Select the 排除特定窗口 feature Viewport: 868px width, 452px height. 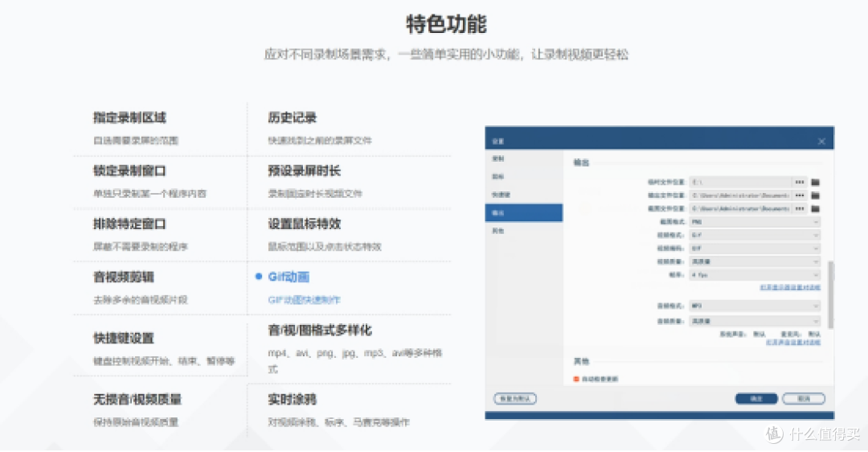129,224
